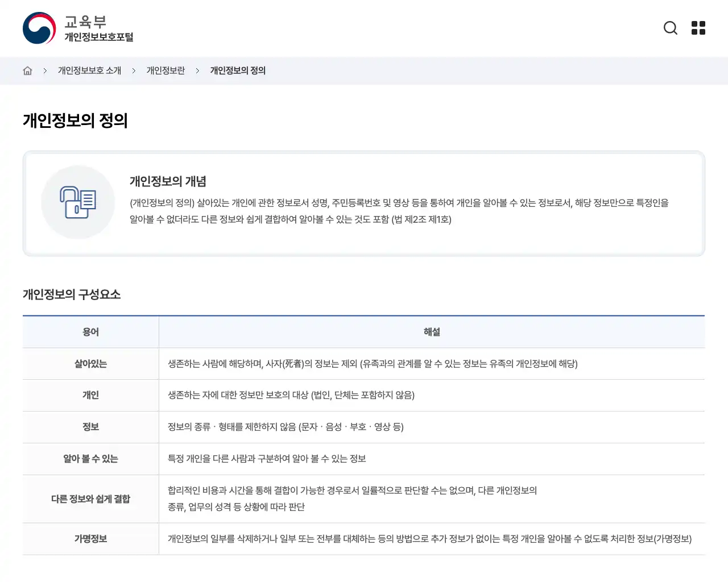
Task: Click the chevron after 개인정보보호 소개
Action: [x=133, y=70]
